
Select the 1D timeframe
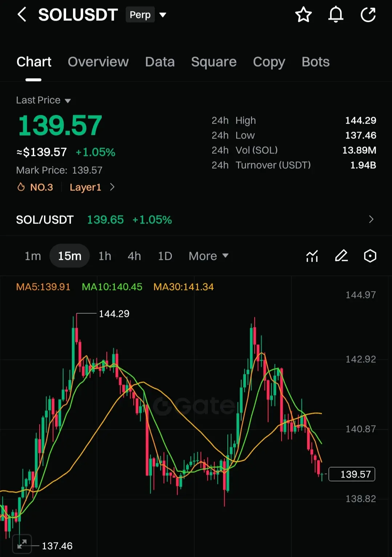click(165, 256)
